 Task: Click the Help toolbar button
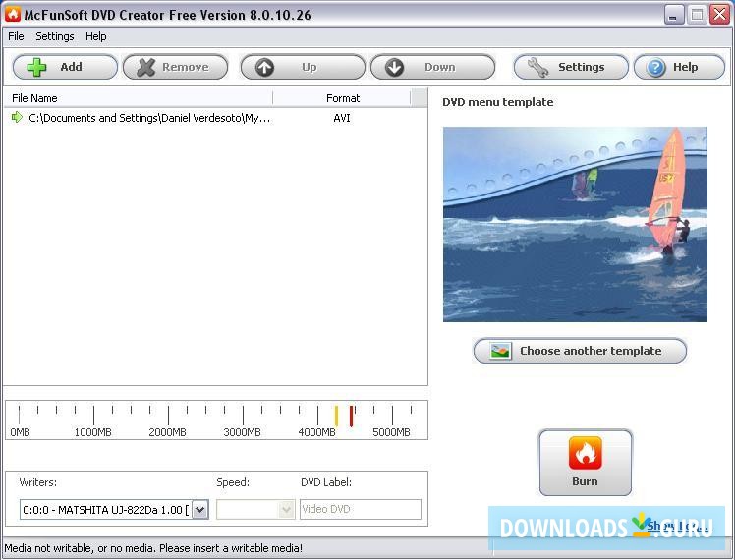(x=679, y=67)
